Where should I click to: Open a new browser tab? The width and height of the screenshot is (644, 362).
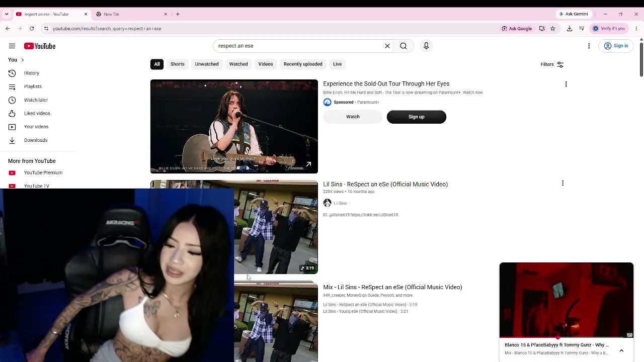[178, 14]
